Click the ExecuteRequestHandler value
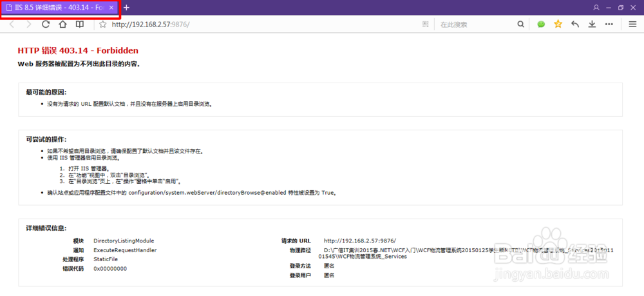 125,250
